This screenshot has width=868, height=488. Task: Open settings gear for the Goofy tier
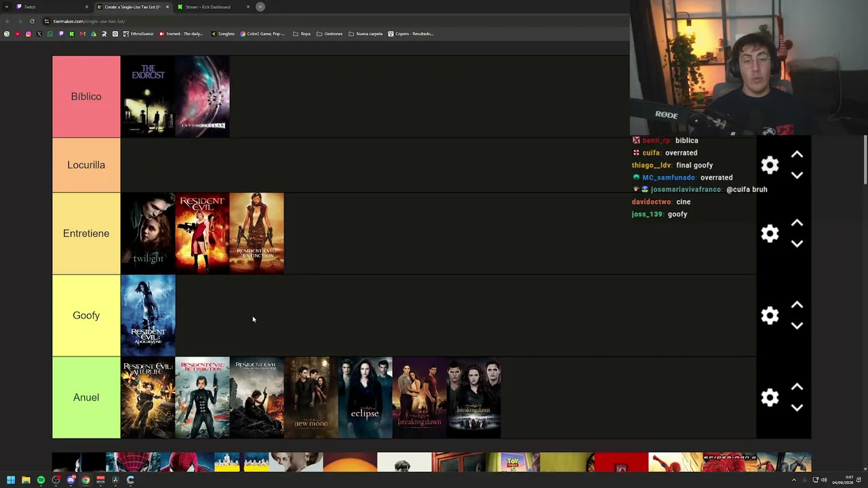tap(770, 315)
